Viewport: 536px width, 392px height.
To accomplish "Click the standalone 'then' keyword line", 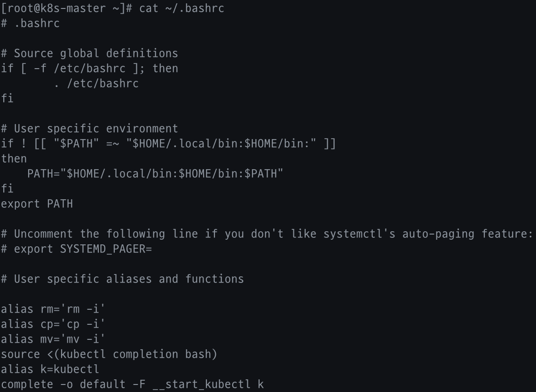I will [14, 159].
